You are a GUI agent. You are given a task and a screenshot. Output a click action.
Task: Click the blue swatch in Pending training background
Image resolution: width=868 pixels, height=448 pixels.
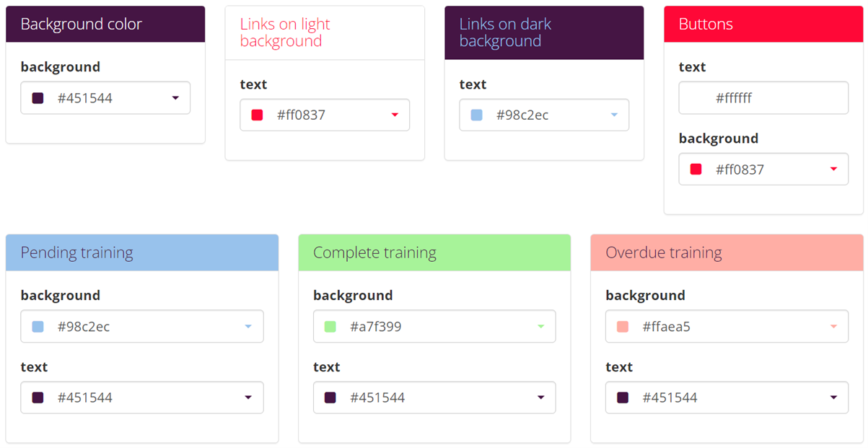38,327
